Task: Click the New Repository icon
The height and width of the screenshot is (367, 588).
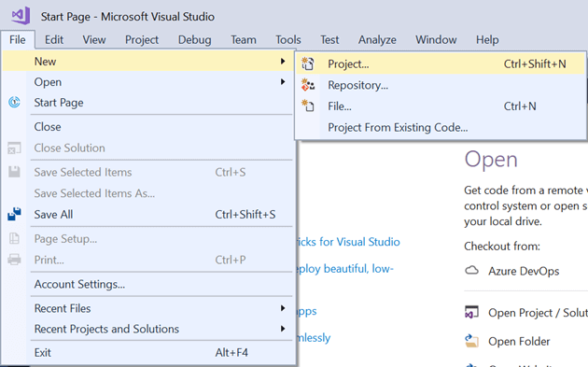Action: (308, 85)
